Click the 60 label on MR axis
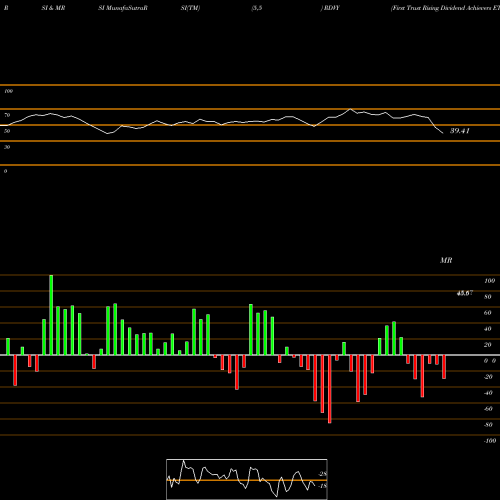 [487, 313]
